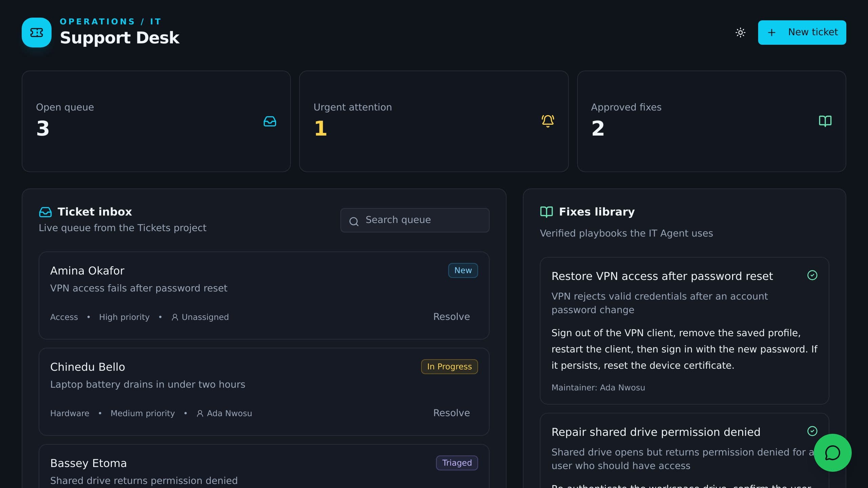
Task: Focus the Search queue input field
Action: [415, 220]
